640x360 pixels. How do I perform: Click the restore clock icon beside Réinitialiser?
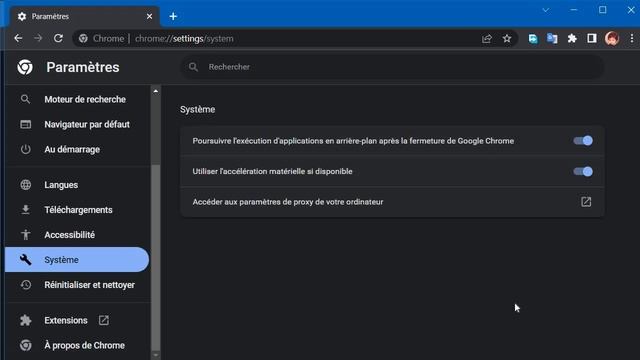click(25, 284)
